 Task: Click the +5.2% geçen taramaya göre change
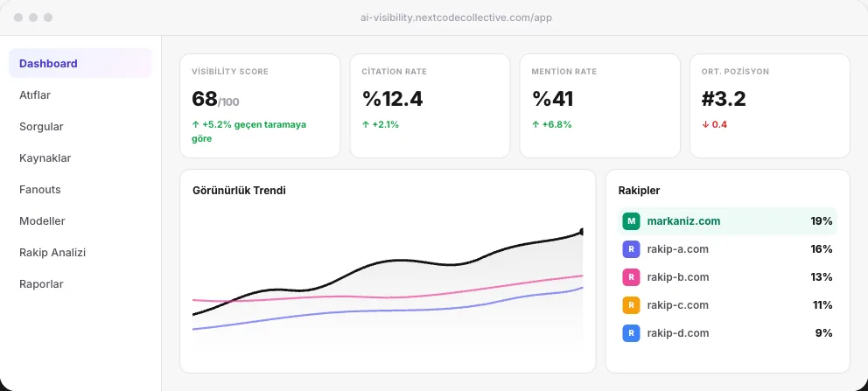point(249,131)
